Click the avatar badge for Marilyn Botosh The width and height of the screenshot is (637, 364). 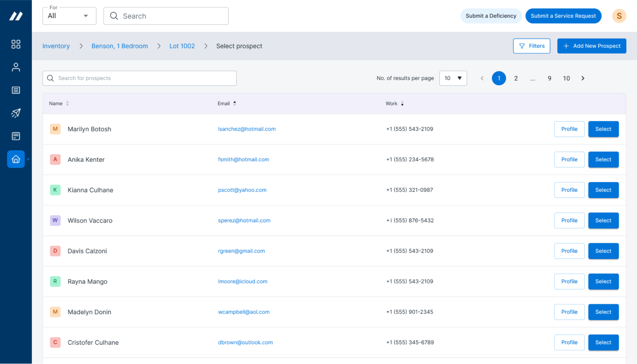(x=55, y=129)
